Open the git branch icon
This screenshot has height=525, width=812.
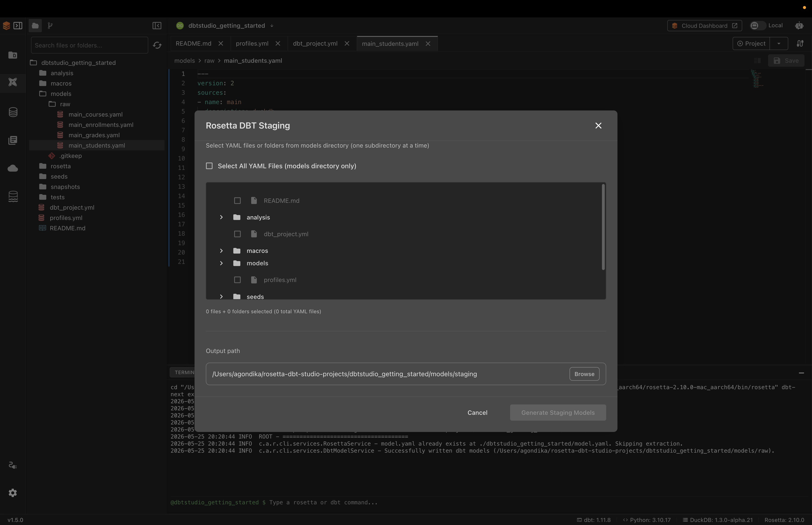pos(50,26)
